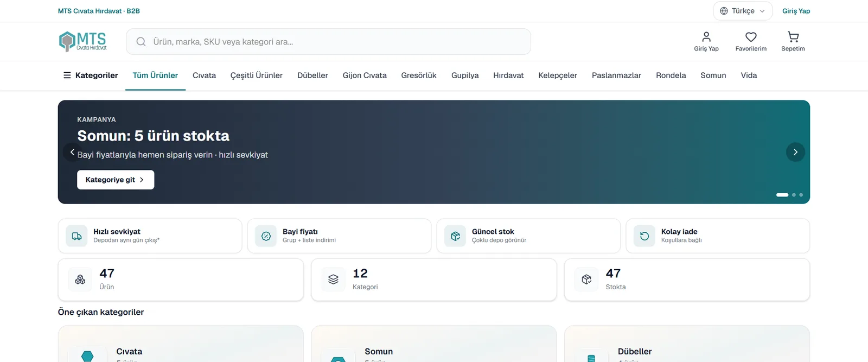This screenshot has height=362, width=868.
Task: Switch to the Cıvata tab
Action: pyautogui.click(x=204, y=75)
